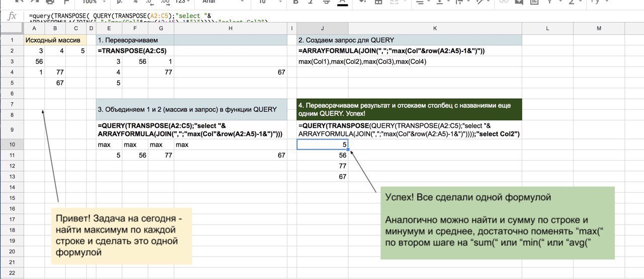Click cell showing max(Col1),max(Col2),max(Col3),max(Col4)

tap(362, 61)
